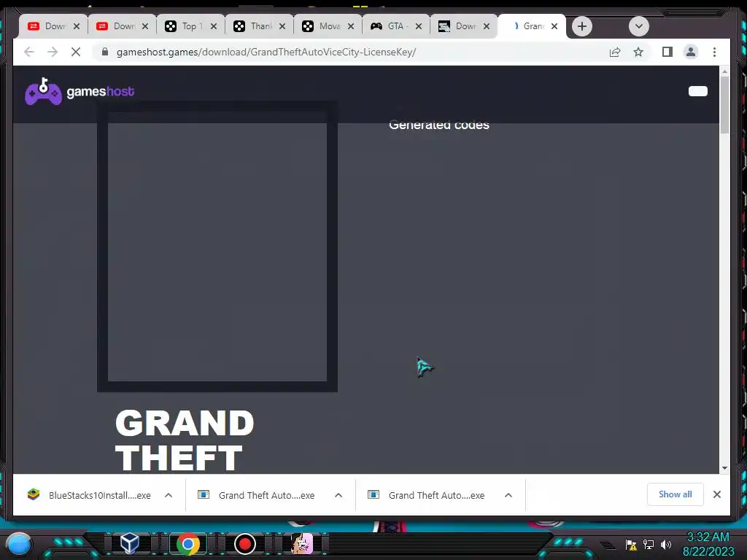This screenshot has width=747, height=560.
Task: Open the Chrome profile avatar
Action: [x=691, y=52]
